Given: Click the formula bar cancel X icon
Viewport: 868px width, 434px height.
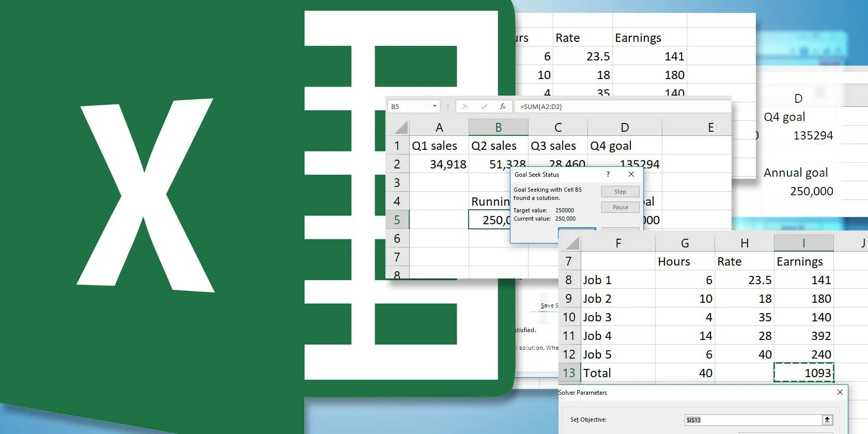Looking at the screenshot, I should point(465,106).
